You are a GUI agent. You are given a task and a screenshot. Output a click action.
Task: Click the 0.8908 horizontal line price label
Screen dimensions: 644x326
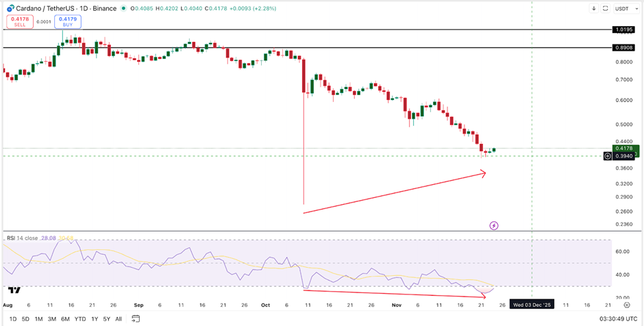click(625, 48)
